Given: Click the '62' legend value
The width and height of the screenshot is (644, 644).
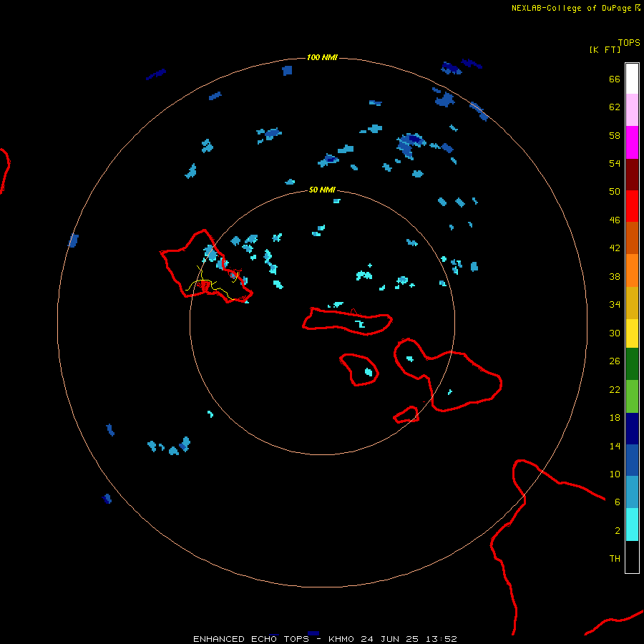Looking at the screenshot, I should [x=615, y=107].
